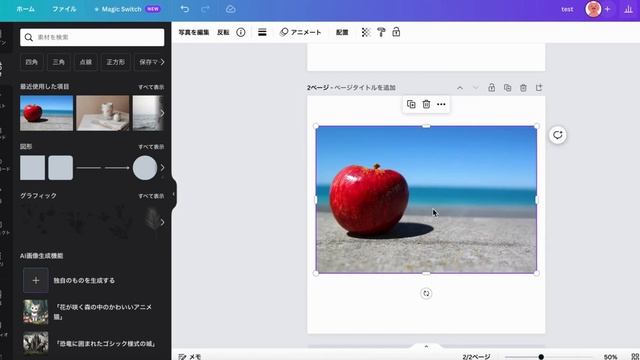This screenshot has height=360, width=640.
Task: Open the ファイル menu
Action: pyautogui.click(x=64, y=9)
